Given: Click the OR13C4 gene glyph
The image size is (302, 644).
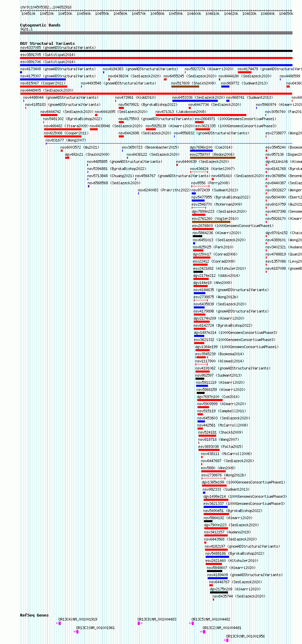Looking at the screenshot, I should pos(59,623).
